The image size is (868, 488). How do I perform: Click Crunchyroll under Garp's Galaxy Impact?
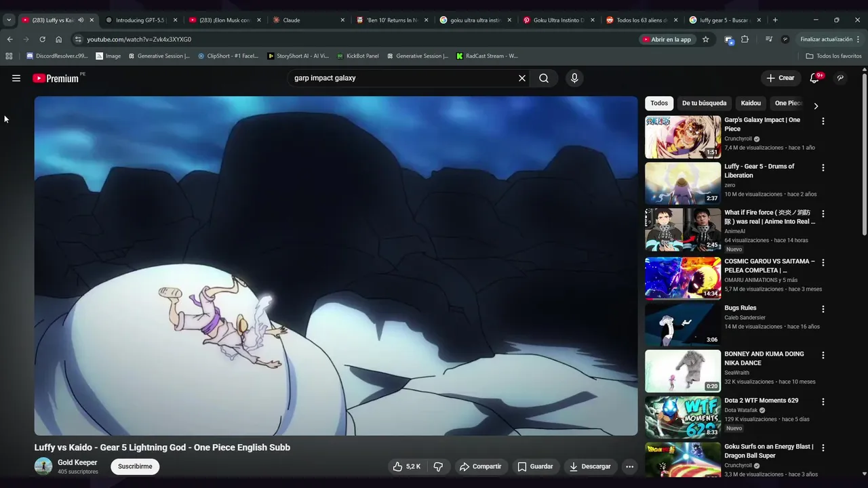click(x=738, y=139)
